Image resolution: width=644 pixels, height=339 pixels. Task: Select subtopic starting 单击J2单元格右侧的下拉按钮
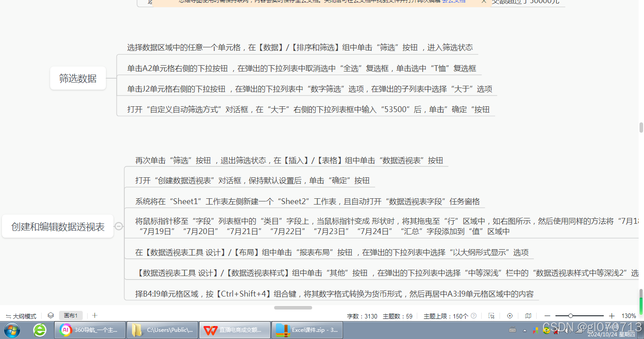pyautogui.click(x=309, y=89)
